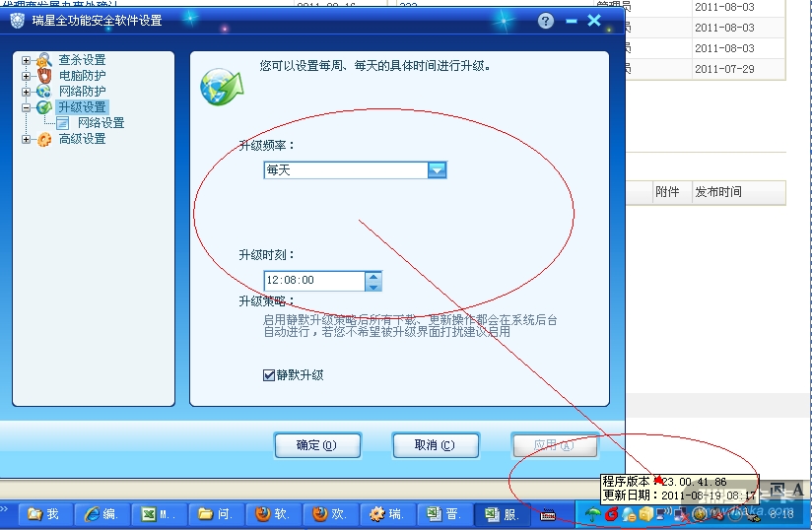The height and width of the screenshot is (530, 812).
Task: Click the 升级设置 globe check icon
Action: tap(44, 107)
